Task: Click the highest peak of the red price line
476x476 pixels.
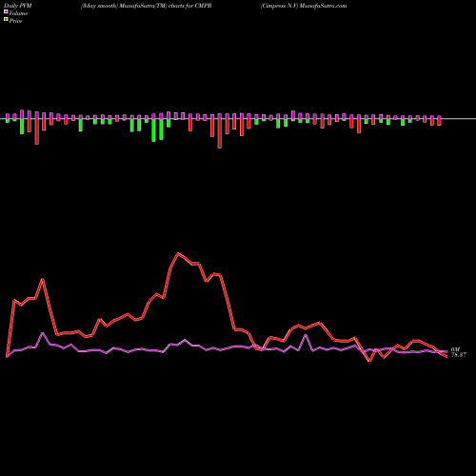Action: click(x=178, y=253)
